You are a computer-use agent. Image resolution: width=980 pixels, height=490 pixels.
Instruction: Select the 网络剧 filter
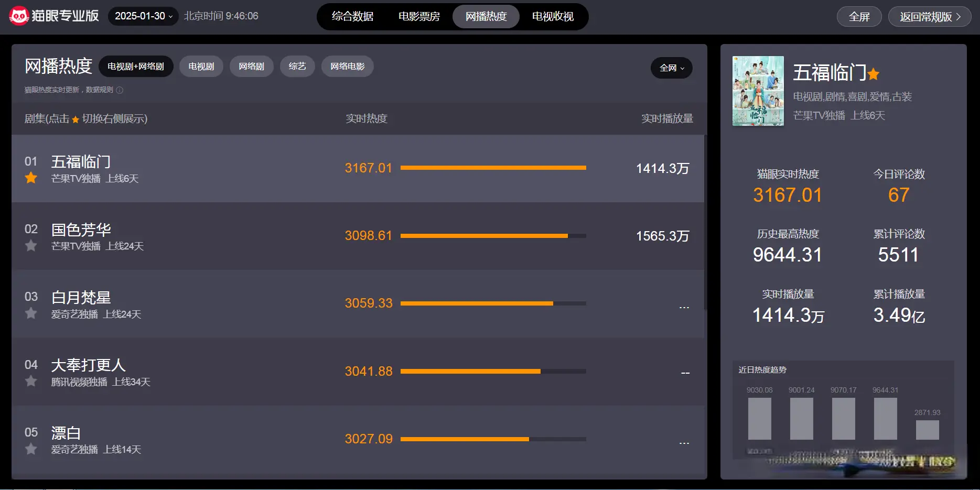(252, 67)
